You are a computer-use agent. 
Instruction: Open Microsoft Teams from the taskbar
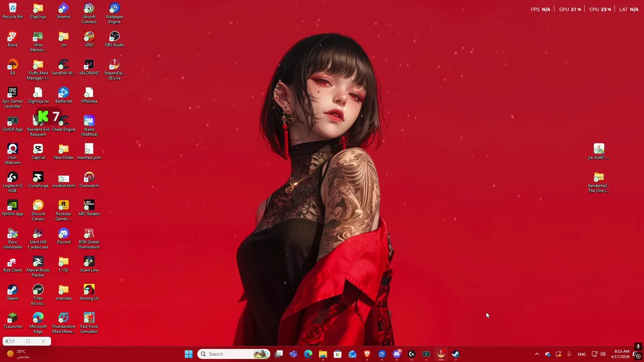pyautogui.click(x=293, y=354)
